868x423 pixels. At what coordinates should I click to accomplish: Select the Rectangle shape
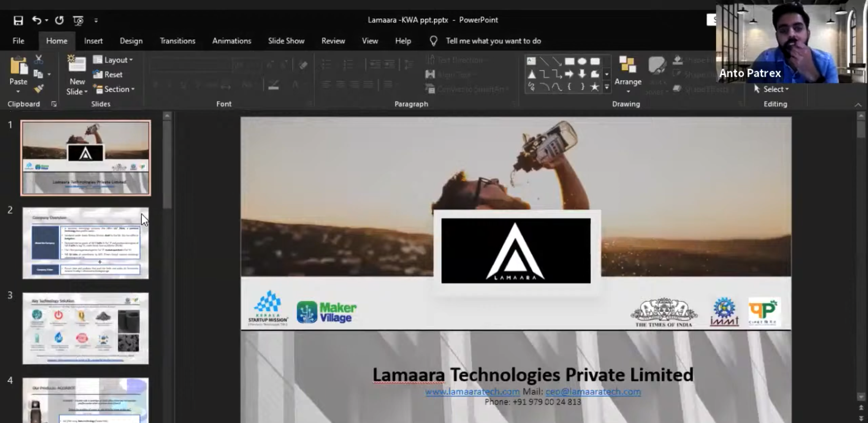pyautogui.click(x=569, y=61)
